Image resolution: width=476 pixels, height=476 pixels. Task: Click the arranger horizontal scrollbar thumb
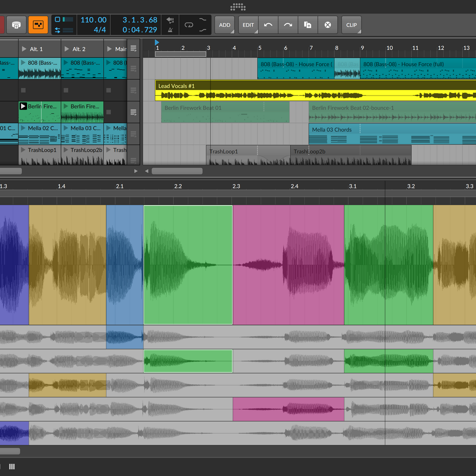tap(177, 171)
